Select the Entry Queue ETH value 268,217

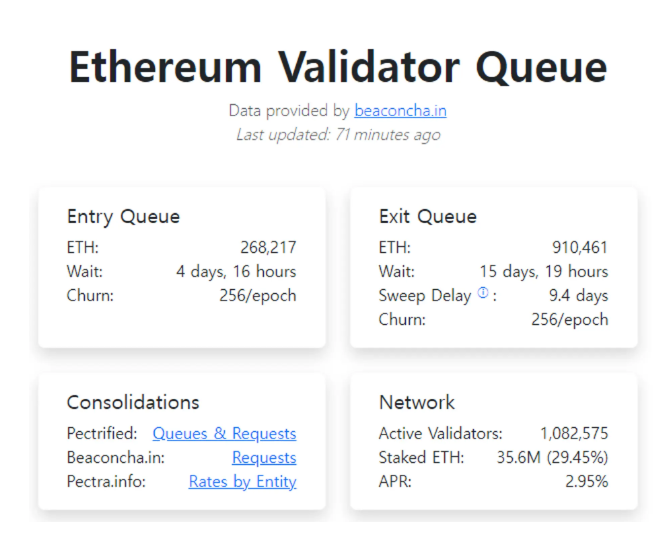point(268,248)
